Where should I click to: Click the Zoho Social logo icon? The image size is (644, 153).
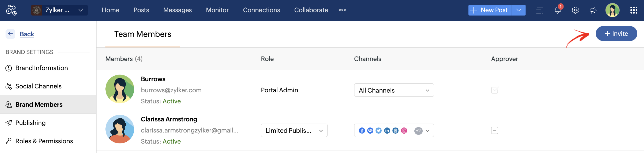pos(11,10)
